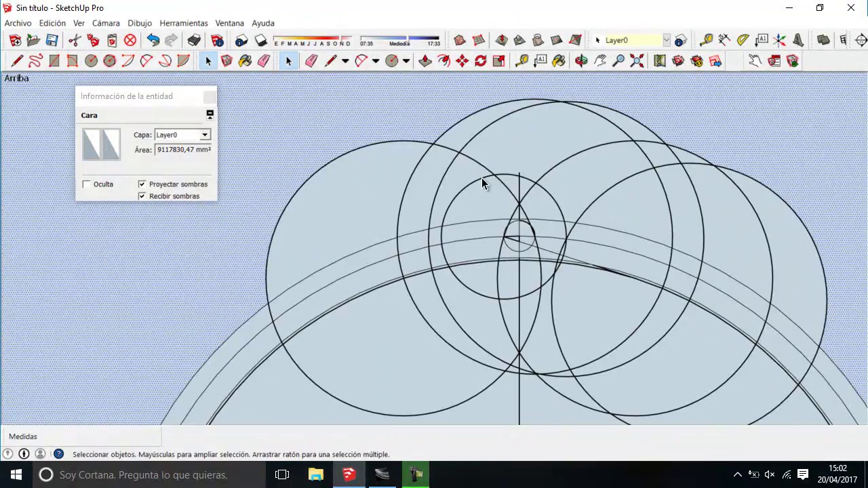Open Windows Start menu

(16, 474)
